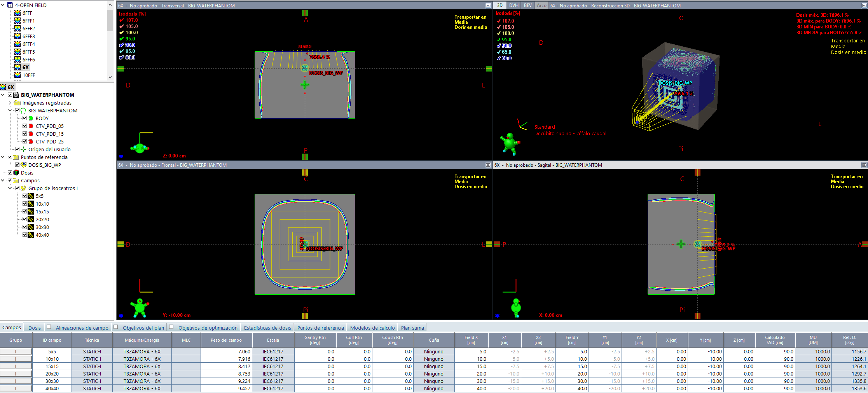
Task: Click the 4-OPEN FIELD course icon
Action: [x=10, y=5]
